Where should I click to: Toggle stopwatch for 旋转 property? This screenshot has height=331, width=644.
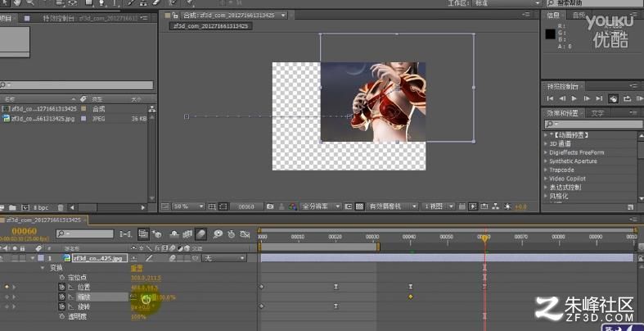(61, 306)
